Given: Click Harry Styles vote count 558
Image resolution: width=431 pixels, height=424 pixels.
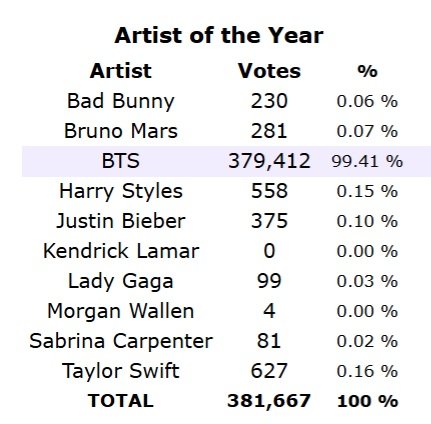Looking at the screenshot, I should (x=269, y=191).
